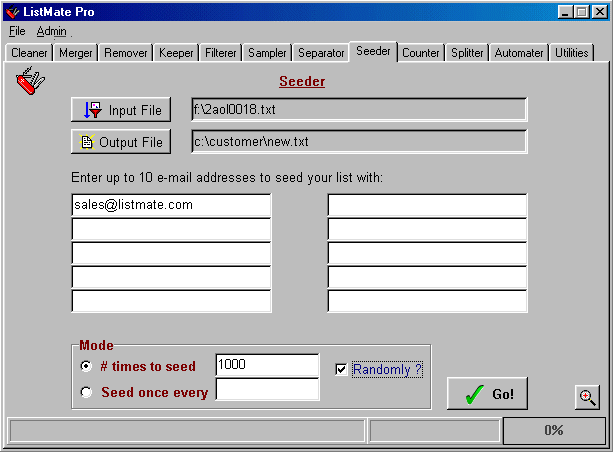
Task: Select the 'Seed once every' radio option
Action: pyautogui.click(x=86, y=392)
